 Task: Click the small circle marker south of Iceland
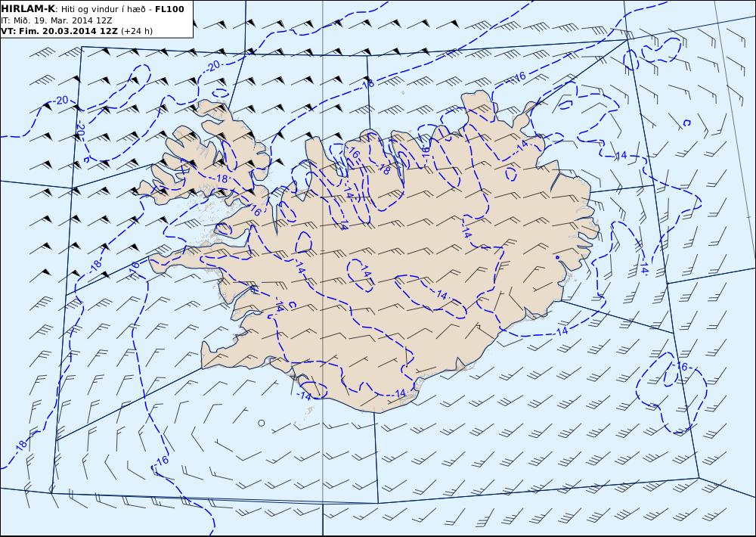262,423
